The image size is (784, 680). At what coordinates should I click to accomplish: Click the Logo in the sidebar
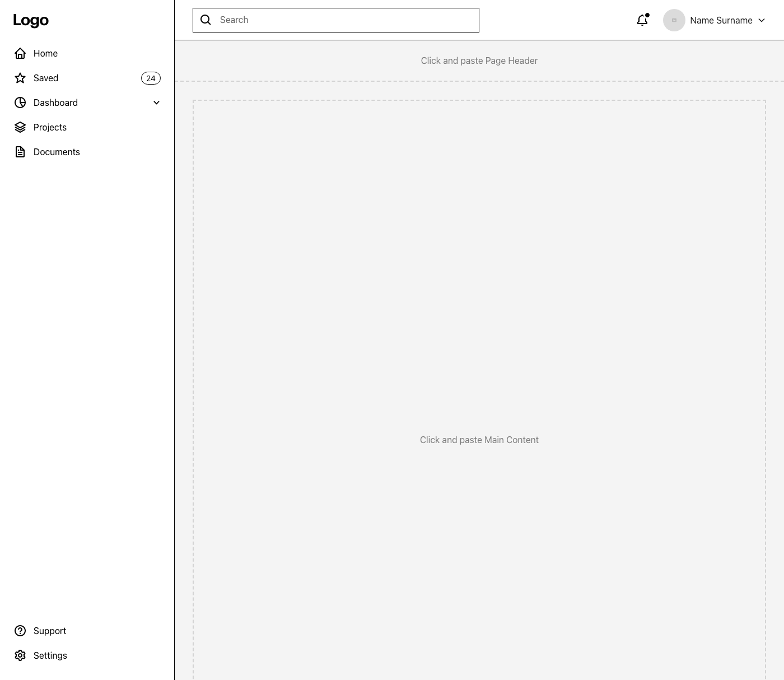click(31, 20)
